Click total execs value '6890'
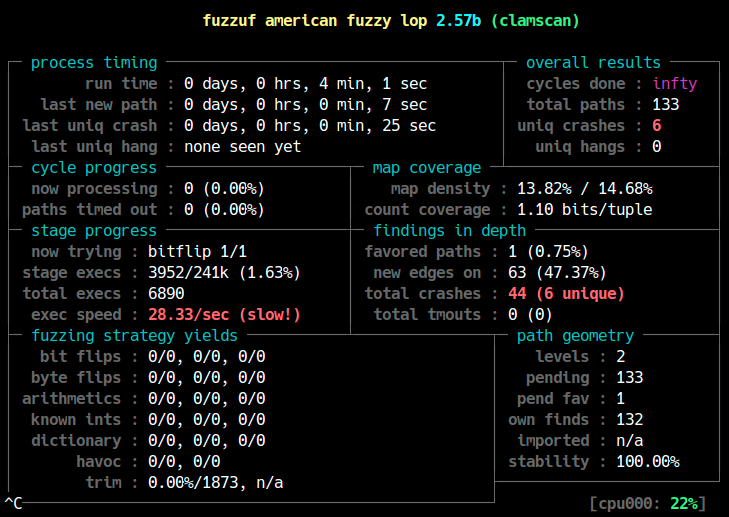The image size is (729, 517). (x=166, y=294)
